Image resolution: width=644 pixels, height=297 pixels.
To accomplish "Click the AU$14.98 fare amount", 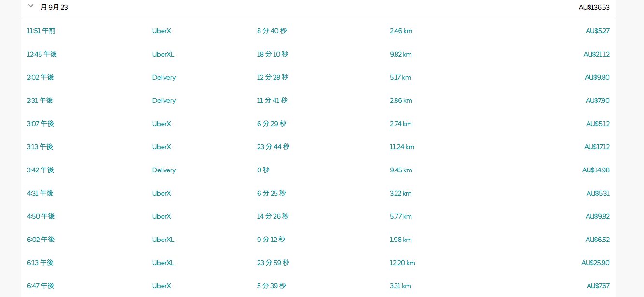I will 596,170.
